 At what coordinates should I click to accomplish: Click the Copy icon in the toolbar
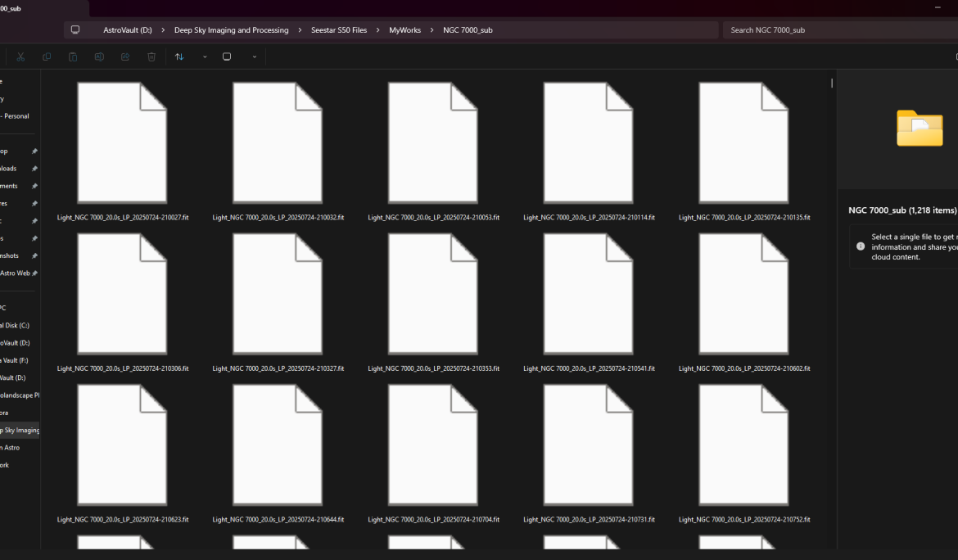[47, 57]
